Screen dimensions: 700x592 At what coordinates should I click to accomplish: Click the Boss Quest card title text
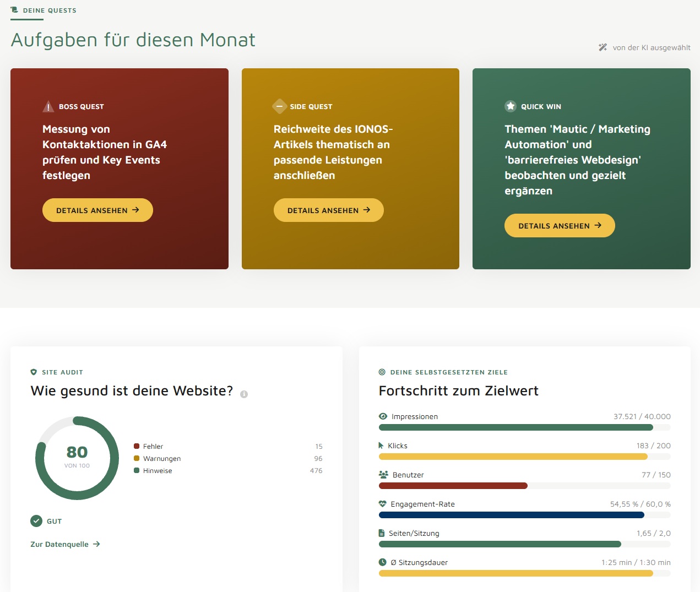pyautogui.click(x=105, y=152)
